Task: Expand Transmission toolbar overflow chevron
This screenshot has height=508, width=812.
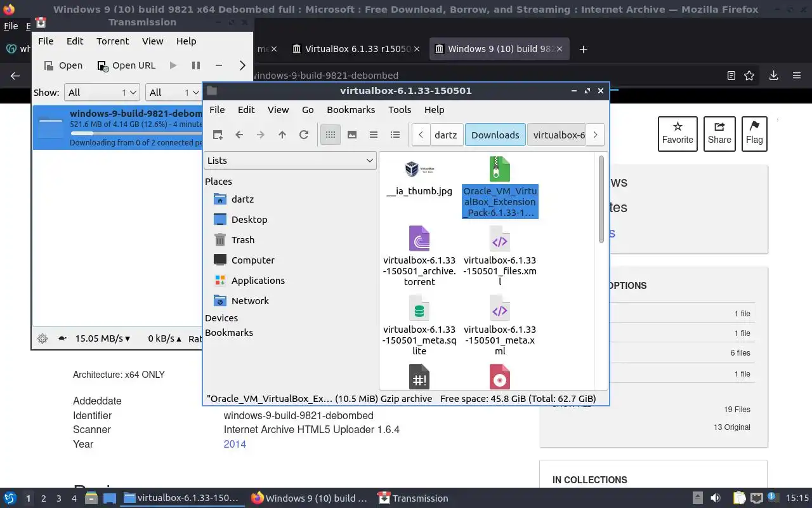Action: pos(242,65)
